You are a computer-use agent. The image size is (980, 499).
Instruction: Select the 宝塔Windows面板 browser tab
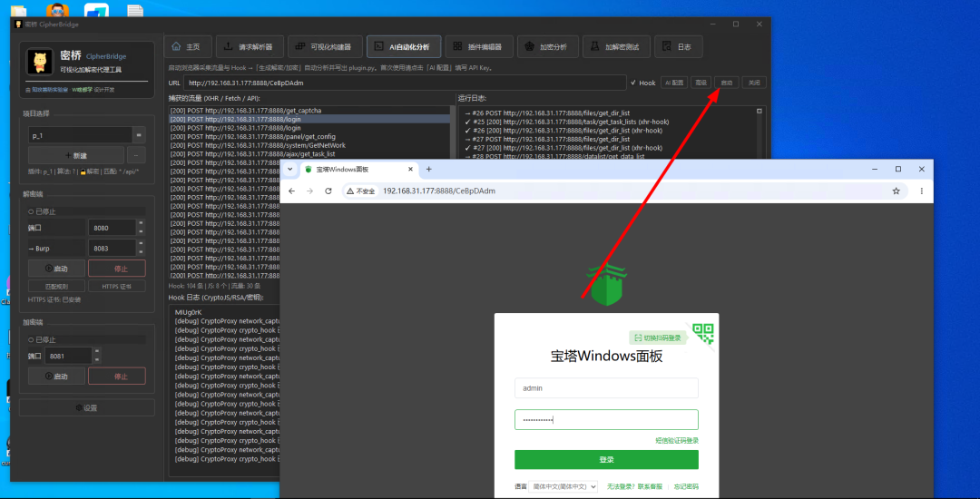pos(358,170)
